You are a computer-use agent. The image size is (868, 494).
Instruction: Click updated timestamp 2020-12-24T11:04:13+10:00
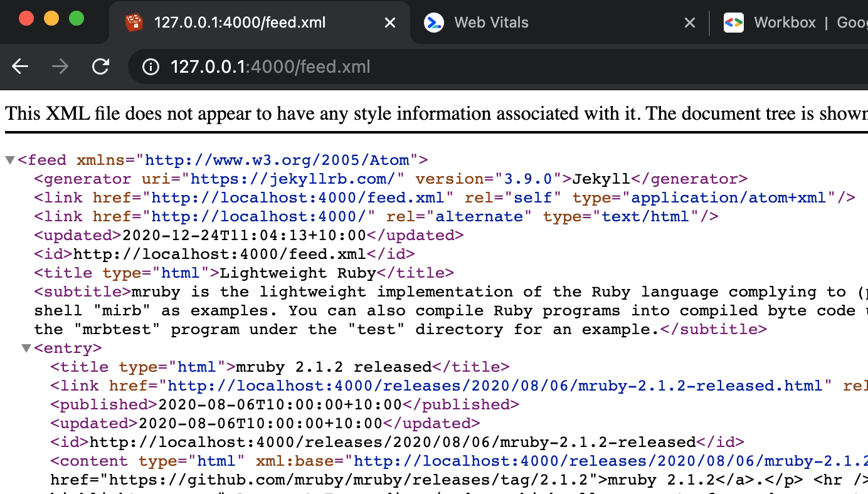[244, 236]
